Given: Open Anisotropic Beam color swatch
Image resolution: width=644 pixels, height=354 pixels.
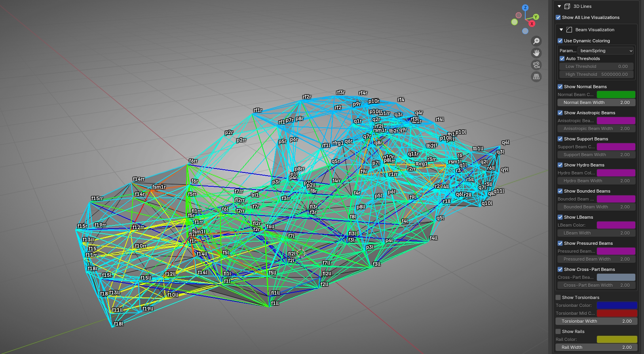Looking at the screenshot, I should point(616,121).
